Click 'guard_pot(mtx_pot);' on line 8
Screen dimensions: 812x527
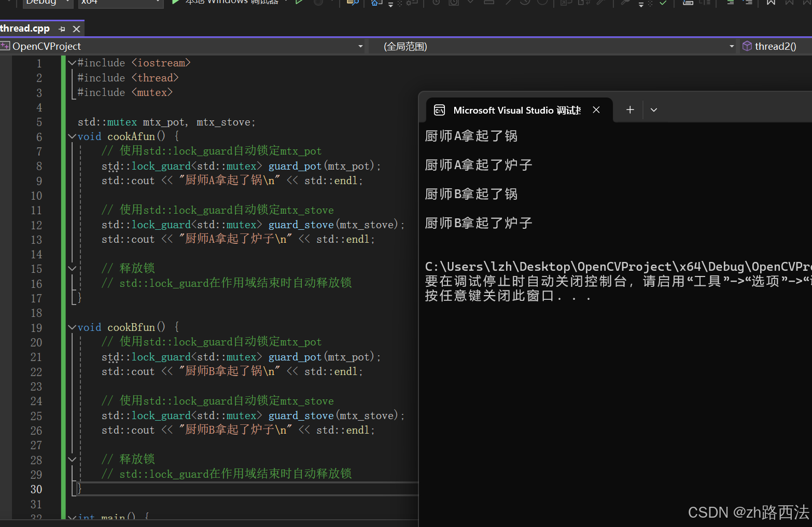click(x=325, y=166)
